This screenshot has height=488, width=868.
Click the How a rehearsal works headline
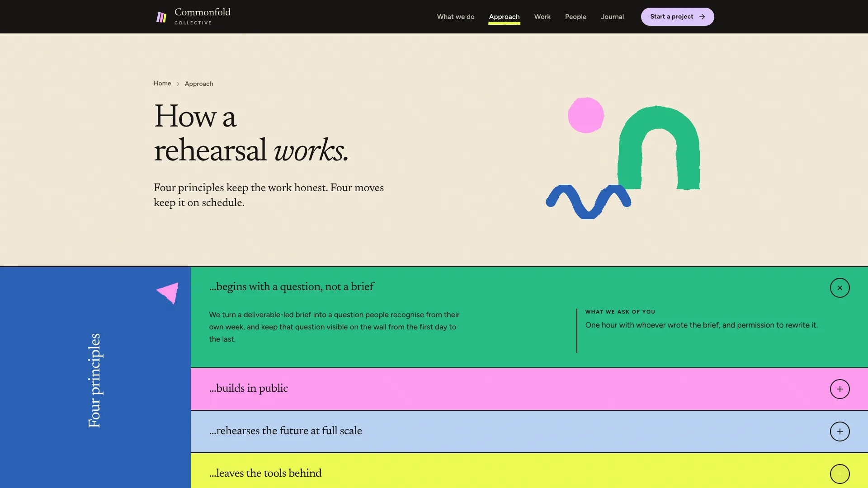(251, 133)
